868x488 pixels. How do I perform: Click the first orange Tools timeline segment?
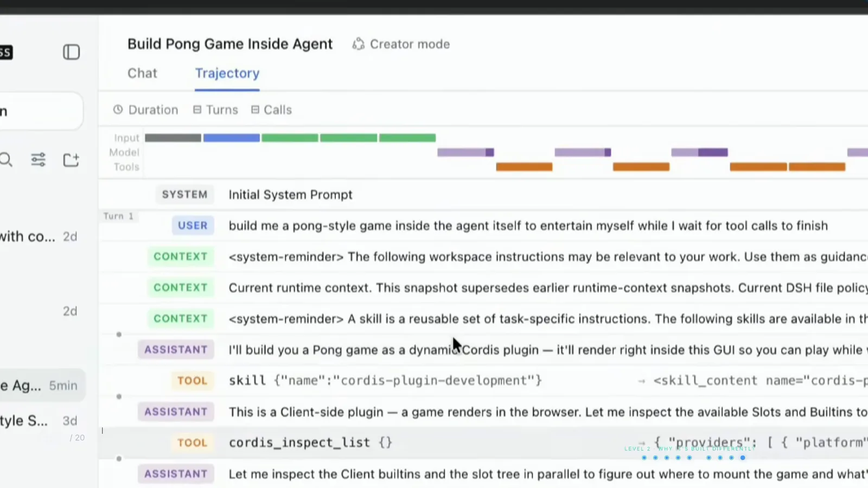524,167
